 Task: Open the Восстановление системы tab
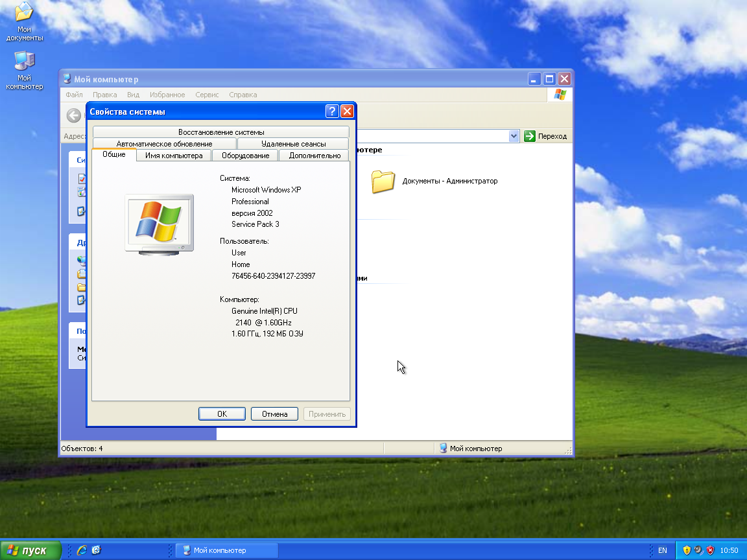pos(221,132)
